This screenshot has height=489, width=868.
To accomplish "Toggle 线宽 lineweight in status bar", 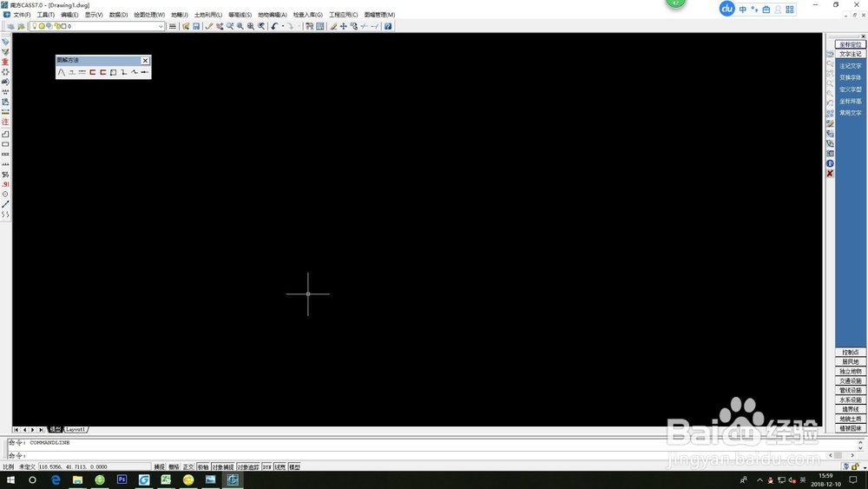I will [280, 466].
